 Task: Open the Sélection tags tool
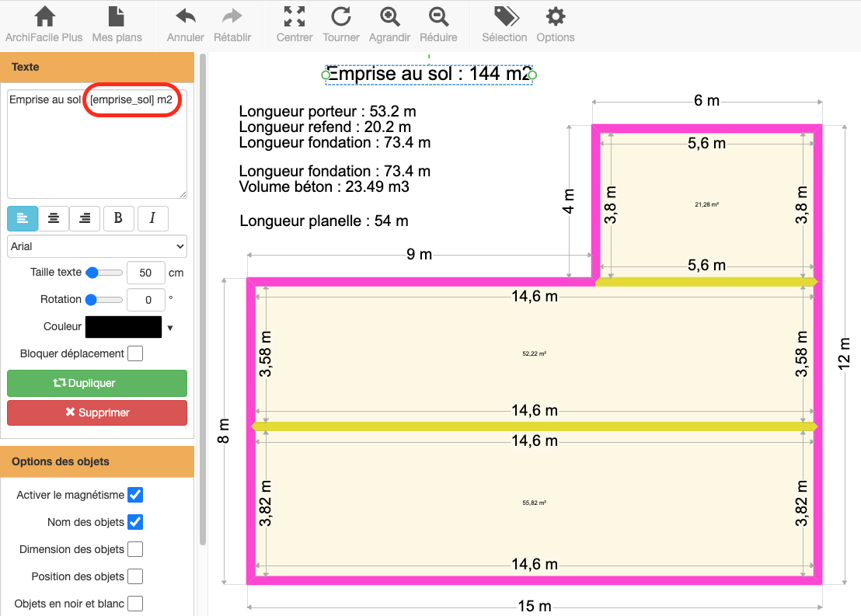click(x=504, y=24)
